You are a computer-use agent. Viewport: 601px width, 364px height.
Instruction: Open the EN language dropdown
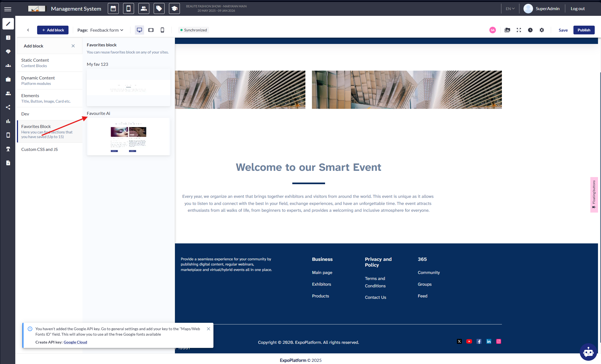pos(510,9)
